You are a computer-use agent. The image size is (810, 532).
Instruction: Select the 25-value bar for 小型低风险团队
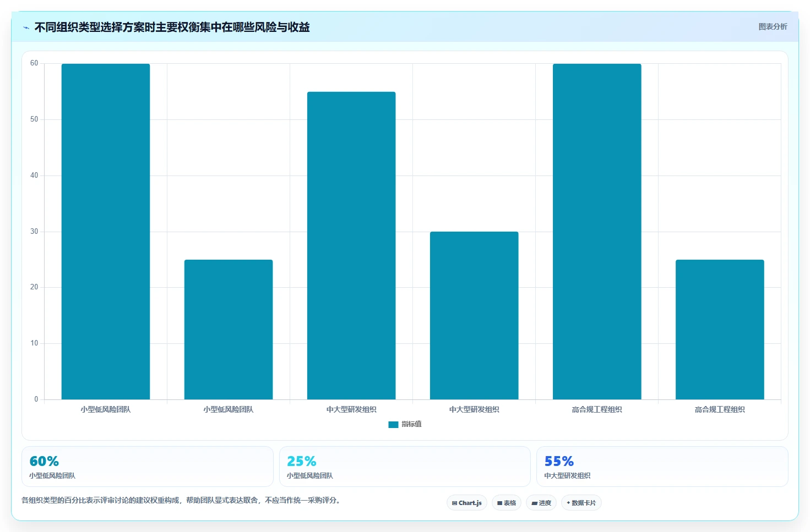pos(229,330)
